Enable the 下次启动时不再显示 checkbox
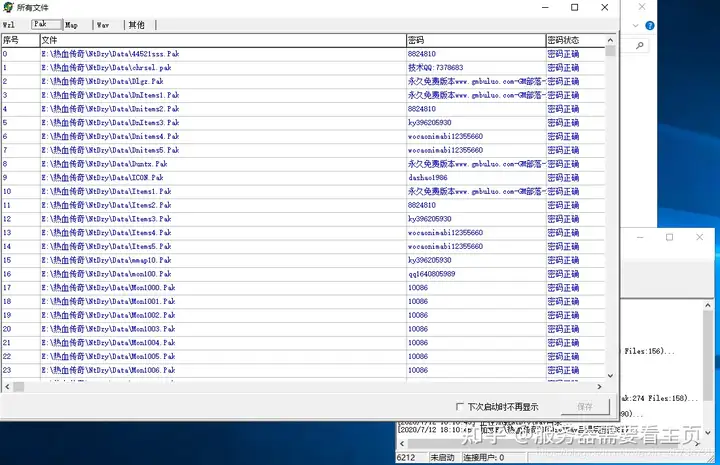The width and height of the screenshot is (720, 465). pos(460,406)
